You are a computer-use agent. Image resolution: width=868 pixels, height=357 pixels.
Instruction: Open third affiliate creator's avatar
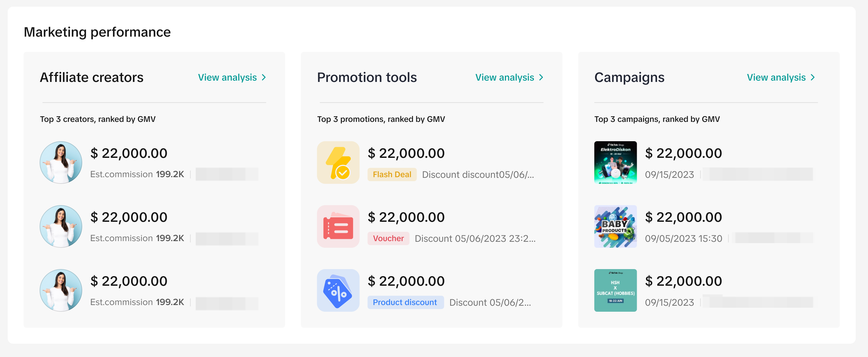(x=61, y=290)
